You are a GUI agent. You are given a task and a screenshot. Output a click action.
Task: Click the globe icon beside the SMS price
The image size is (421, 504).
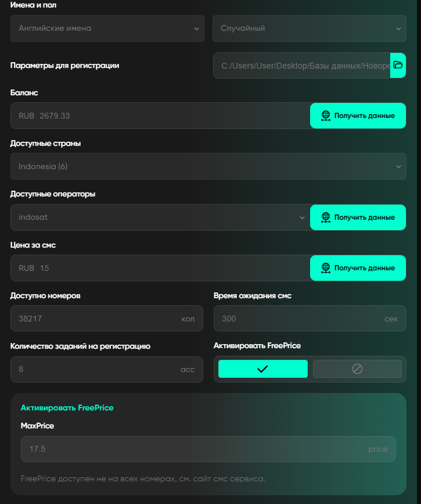(326, 268)
